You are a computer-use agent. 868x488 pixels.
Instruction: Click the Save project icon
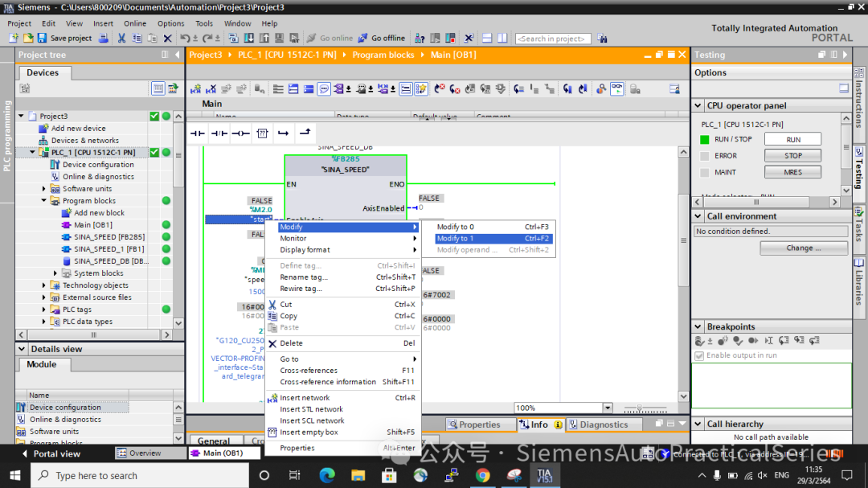(x=42, y=38)
